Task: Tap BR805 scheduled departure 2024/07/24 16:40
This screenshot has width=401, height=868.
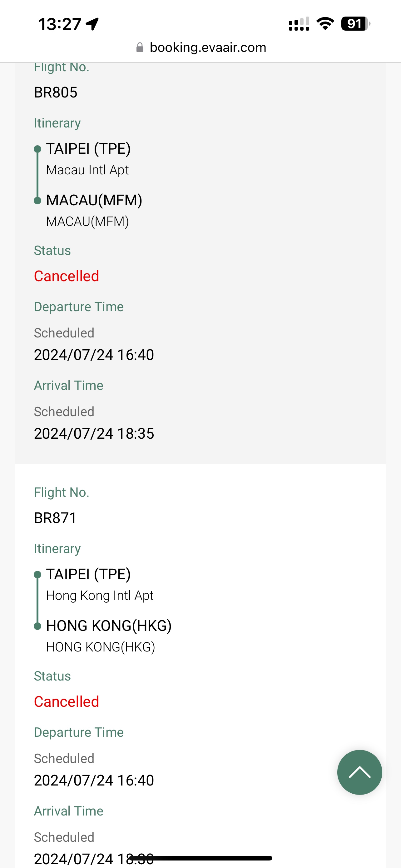Action: click(x=94, y=355)
